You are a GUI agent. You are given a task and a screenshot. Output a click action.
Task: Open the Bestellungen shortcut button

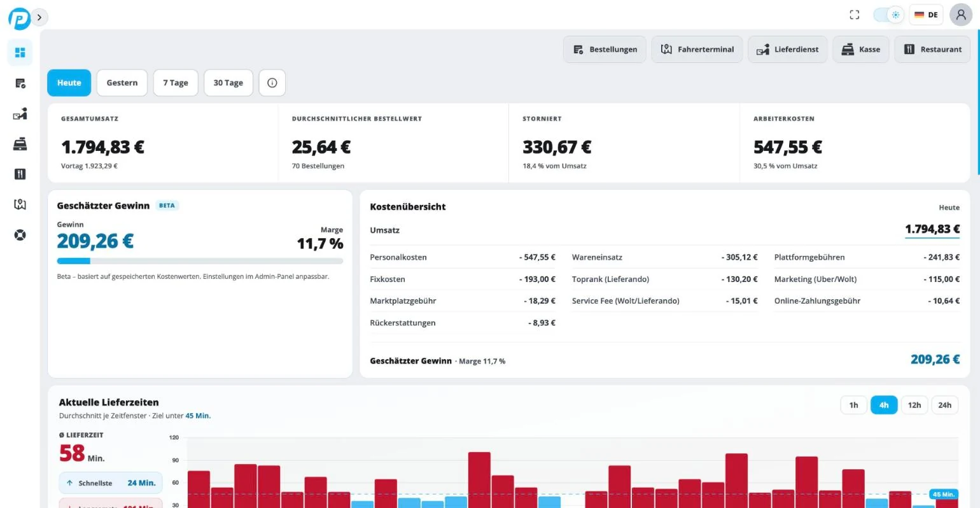pos(605,49)
